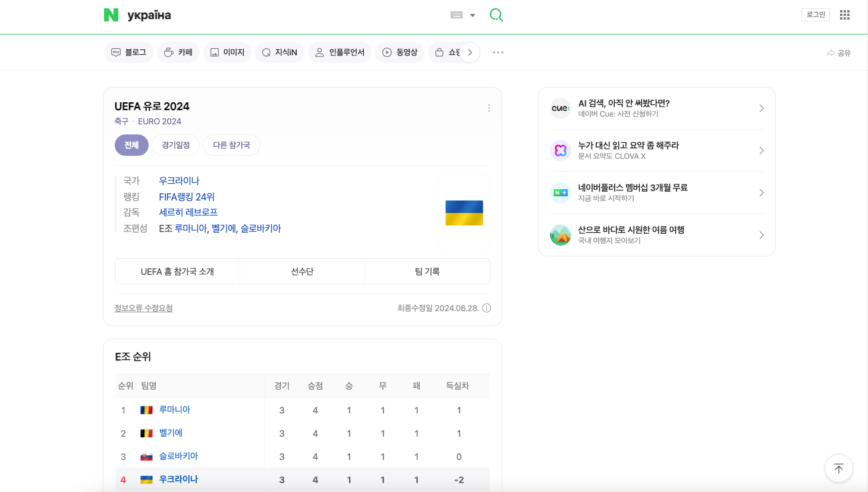Select the 지식iN tab
This screenshot has width=868, height=492.
(279, 52)
